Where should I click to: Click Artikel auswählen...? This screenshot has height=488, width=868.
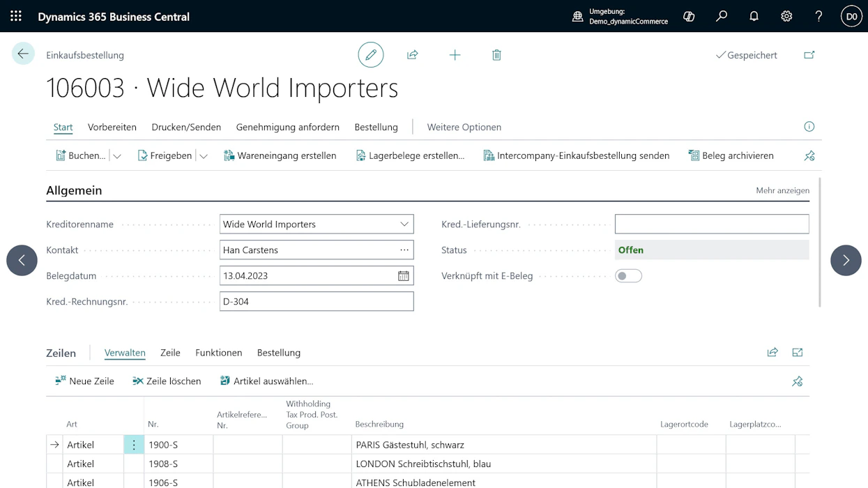(266, 381)
